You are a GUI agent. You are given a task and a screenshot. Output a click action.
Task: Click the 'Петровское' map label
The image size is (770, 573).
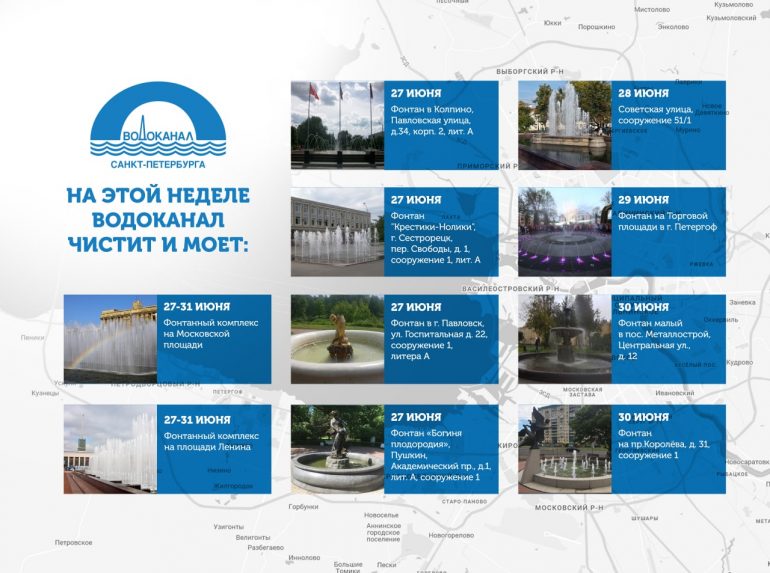73,543
